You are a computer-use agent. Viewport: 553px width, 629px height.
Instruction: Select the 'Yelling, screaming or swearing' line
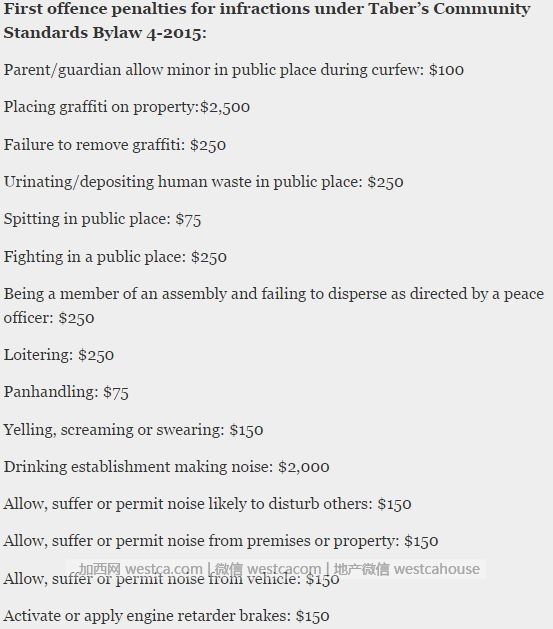click(134, 430)
